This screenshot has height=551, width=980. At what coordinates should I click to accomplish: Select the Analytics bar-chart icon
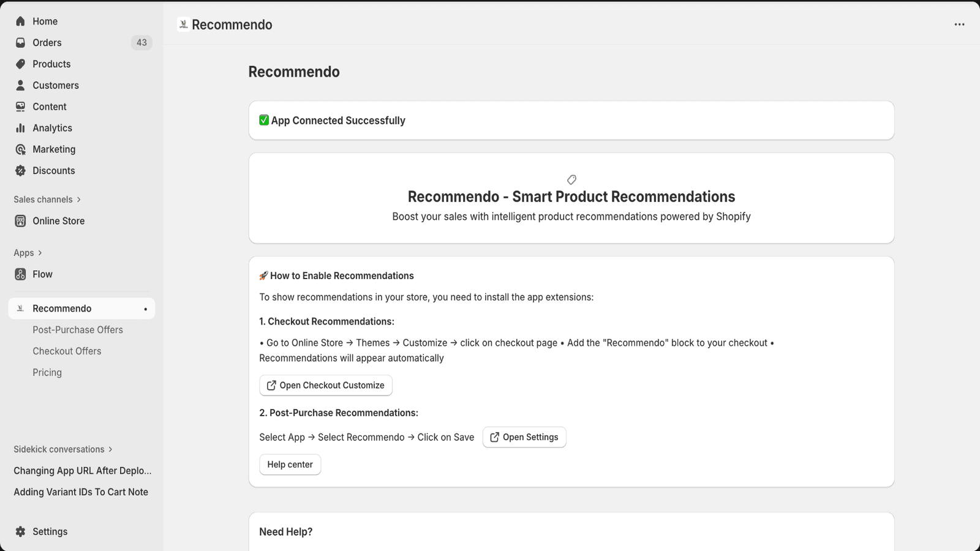(21, 127)
